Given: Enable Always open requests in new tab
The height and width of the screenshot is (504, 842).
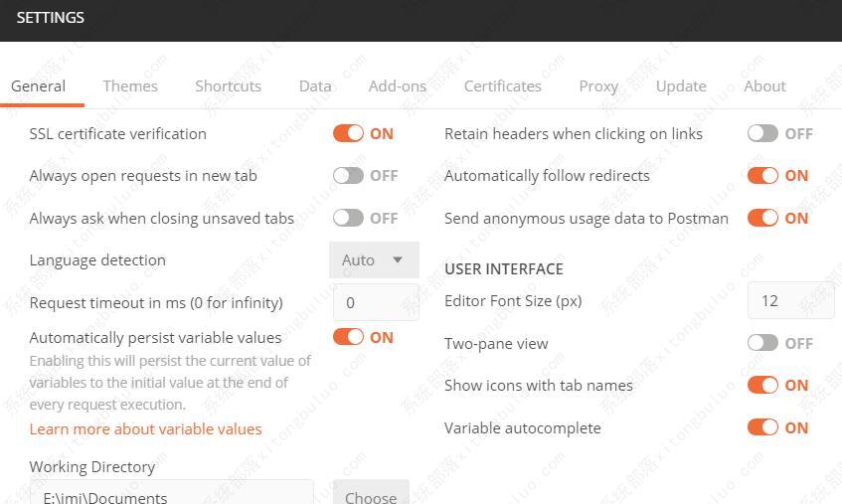Looking at the screenshot, I should 348,175.
